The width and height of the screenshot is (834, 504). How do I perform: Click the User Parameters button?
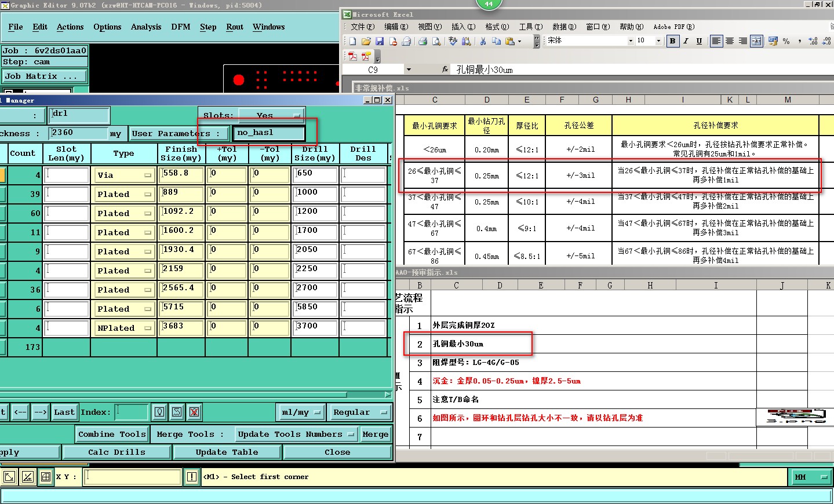click(179, 134)
